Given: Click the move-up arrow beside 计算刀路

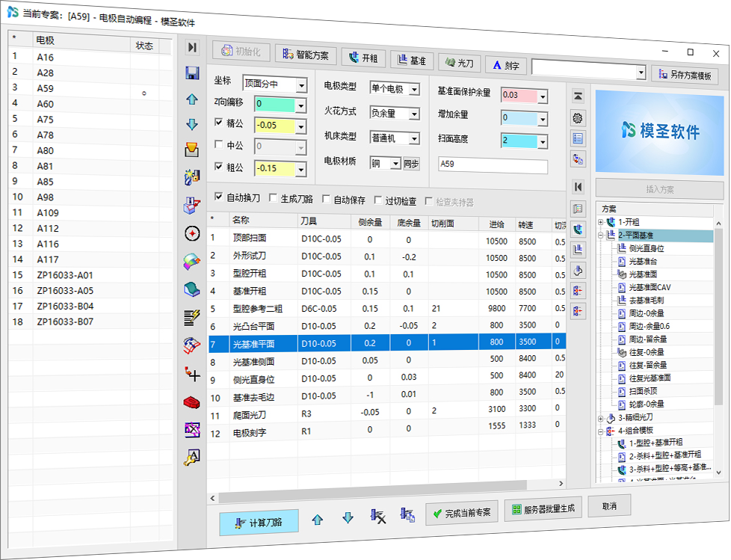Looking at the screenshot, I should tap(318, 519).
